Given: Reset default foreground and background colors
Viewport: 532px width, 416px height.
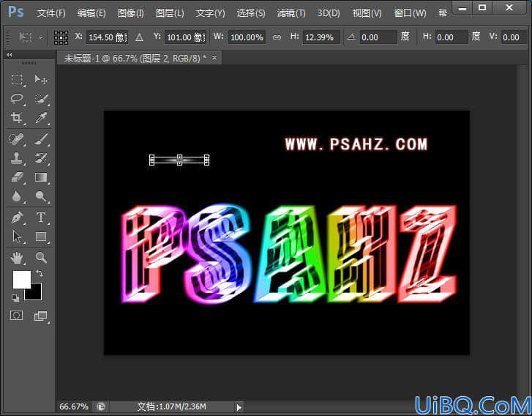Looking at the screenshot, I should pyautogui.click(x=15, y=298).
